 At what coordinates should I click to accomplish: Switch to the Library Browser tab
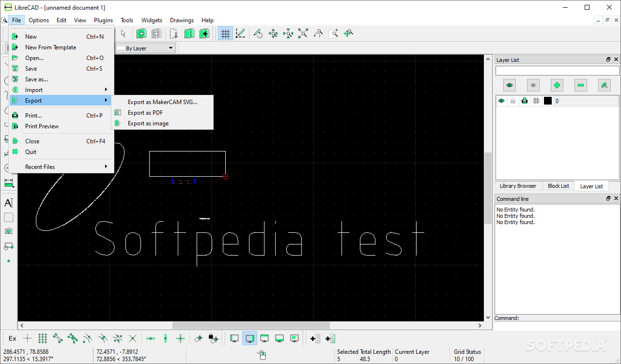[x=518, y=186]
